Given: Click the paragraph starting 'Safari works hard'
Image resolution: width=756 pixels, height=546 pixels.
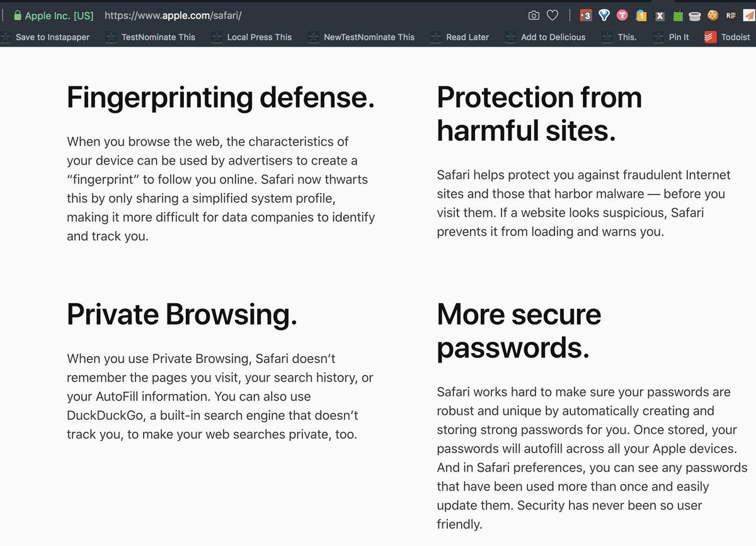Looking at the screenshot, I should 592,458.
